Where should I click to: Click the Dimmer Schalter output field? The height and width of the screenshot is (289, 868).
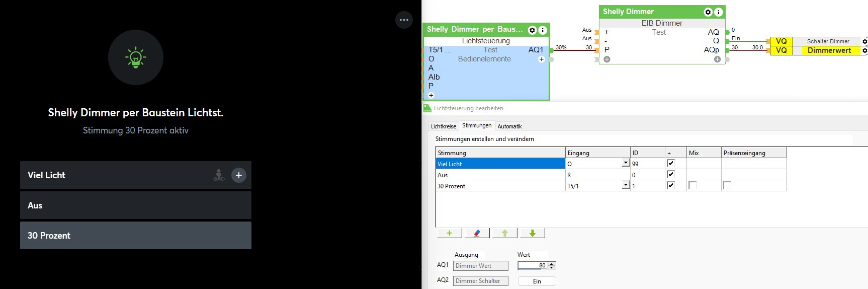(480, 281)
